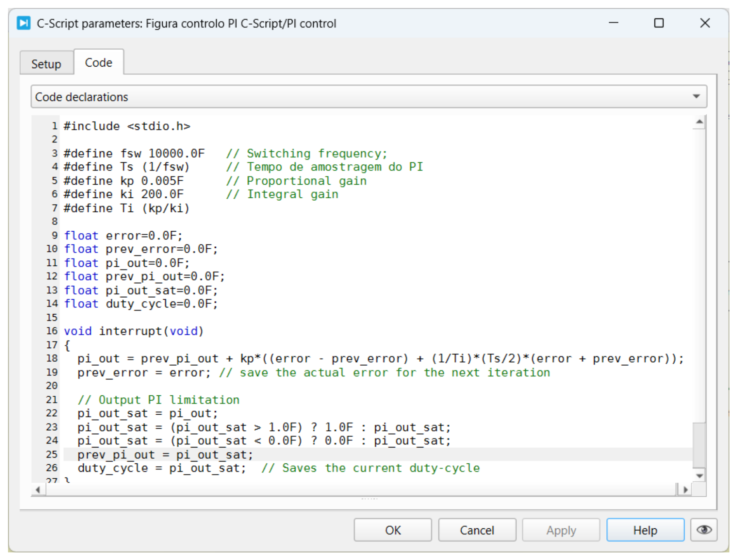Click 'duty_cycle = pi_out_sat;' line
Viewport: 737px width, 560px height.
162,468
